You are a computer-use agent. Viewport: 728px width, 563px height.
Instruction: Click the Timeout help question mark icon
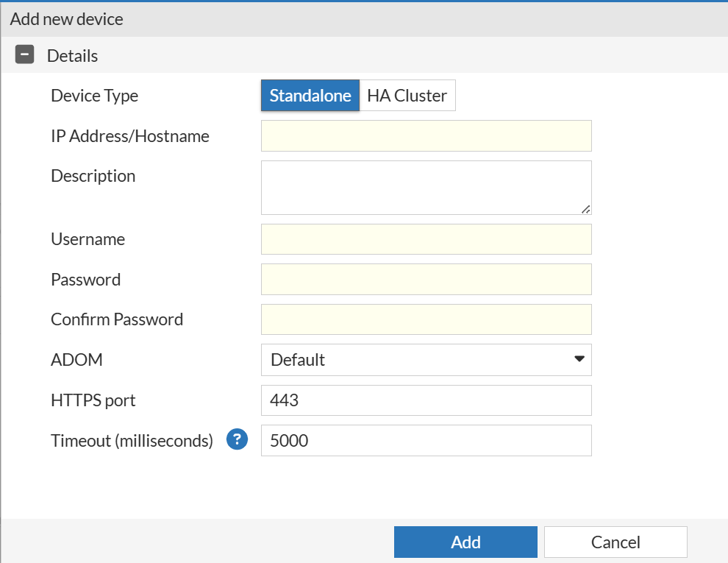[236, 440]
